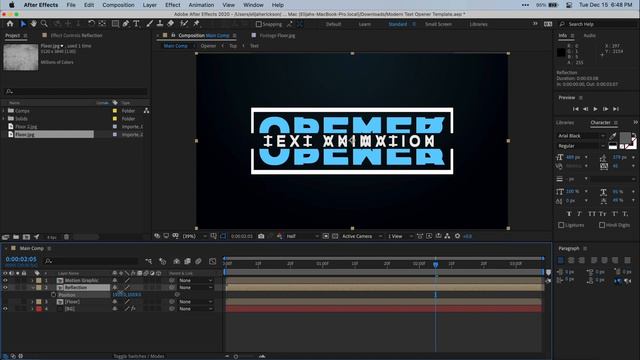Select the Puppet Pin tool
Screen dimensions: 640x360
click(x=196, y=24)
